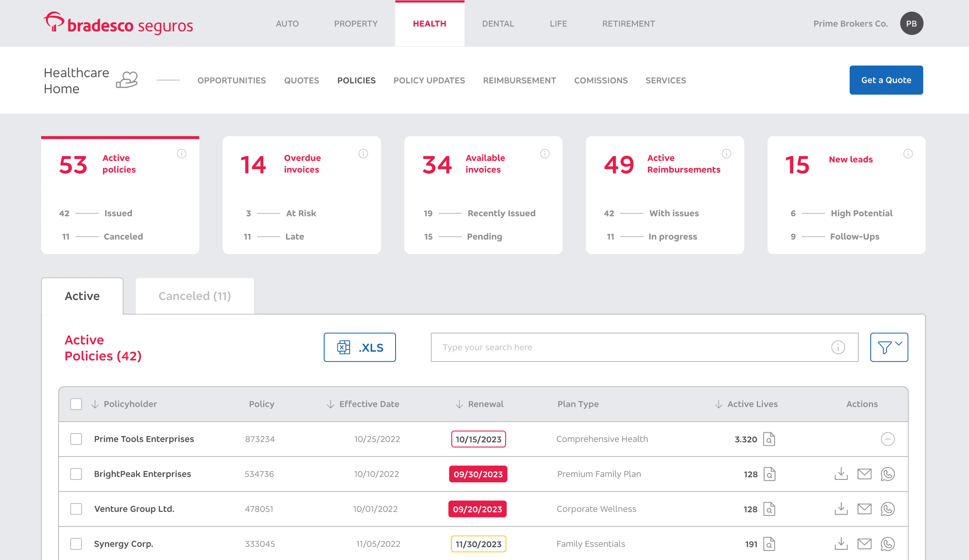969x560 pixels.
Task: Go to QUOTES section
Action: (301, 80)
